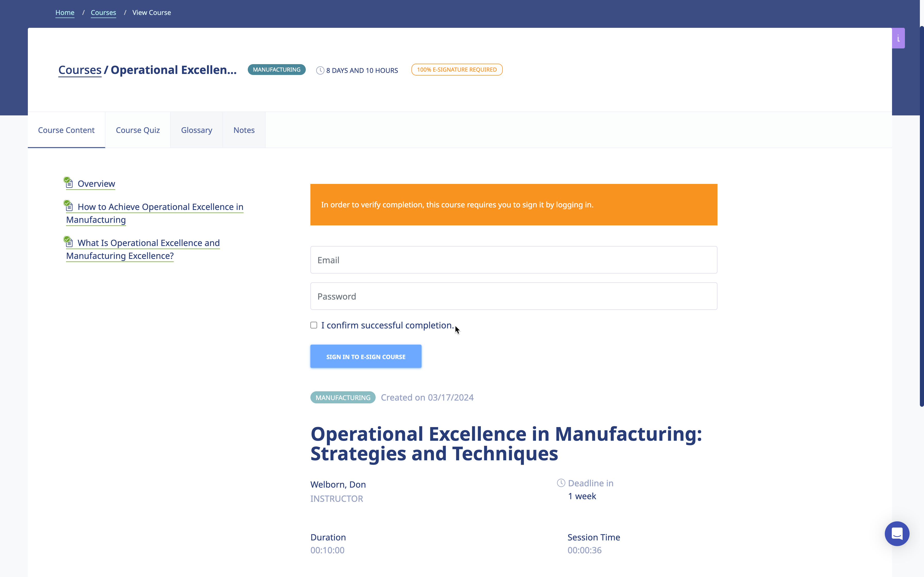Toggle the email input field active

click(513, 260)
